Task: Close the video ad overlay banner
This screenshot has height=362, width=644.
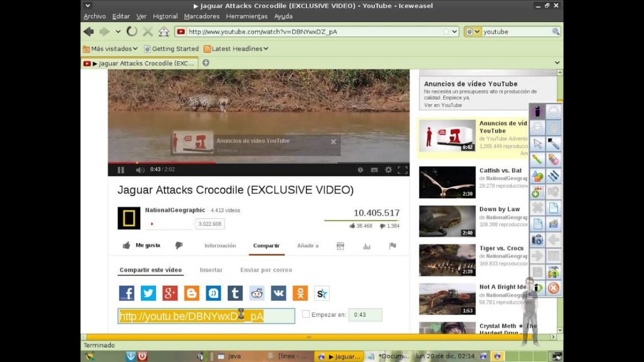Action: 333,142
